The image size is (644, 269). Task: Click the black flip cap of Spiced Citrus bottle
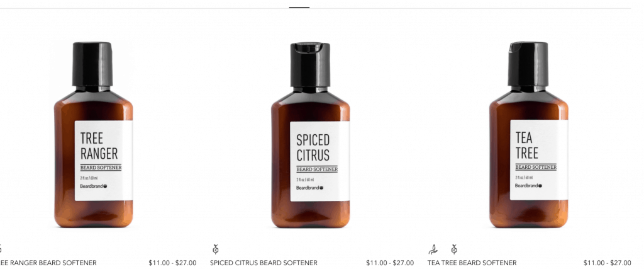tap(311, 65)
